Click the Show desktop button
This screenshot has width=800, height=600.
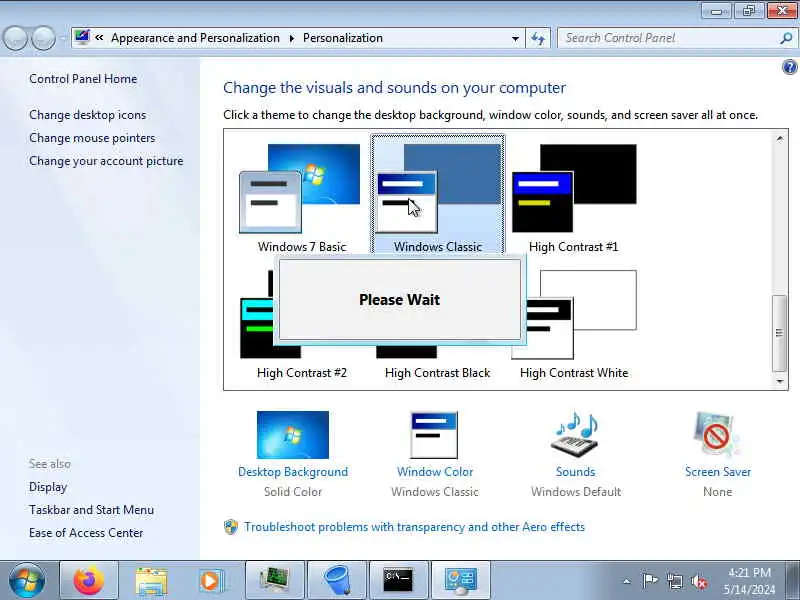[793, 581]
